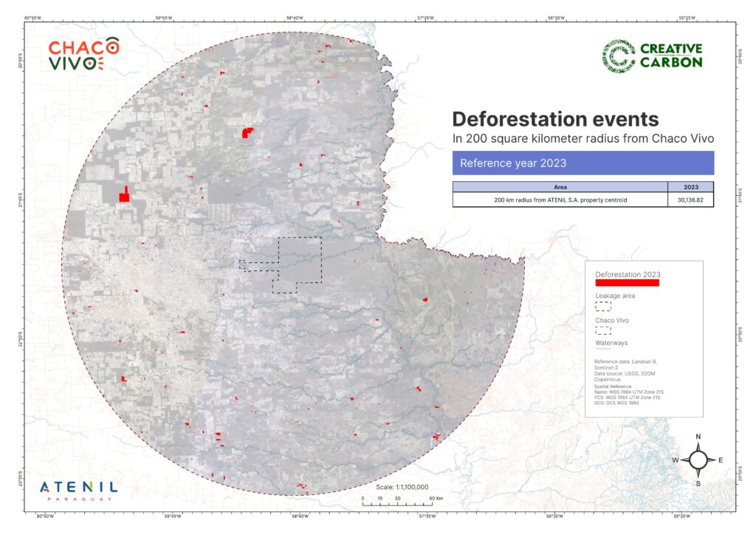
Task: Select the Leakage area dashed box symbol
Action: (x=603, y=305)
